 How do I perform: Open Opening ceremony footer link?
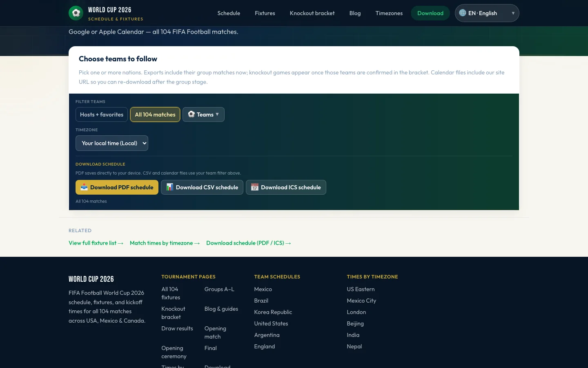coord(174,352)
